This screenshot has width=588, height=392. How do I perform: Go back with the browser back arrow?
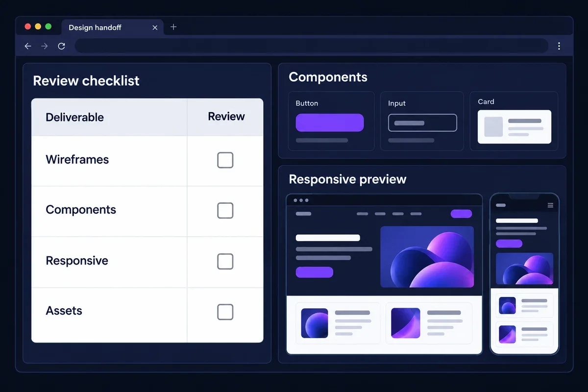[x=28, y=46]
